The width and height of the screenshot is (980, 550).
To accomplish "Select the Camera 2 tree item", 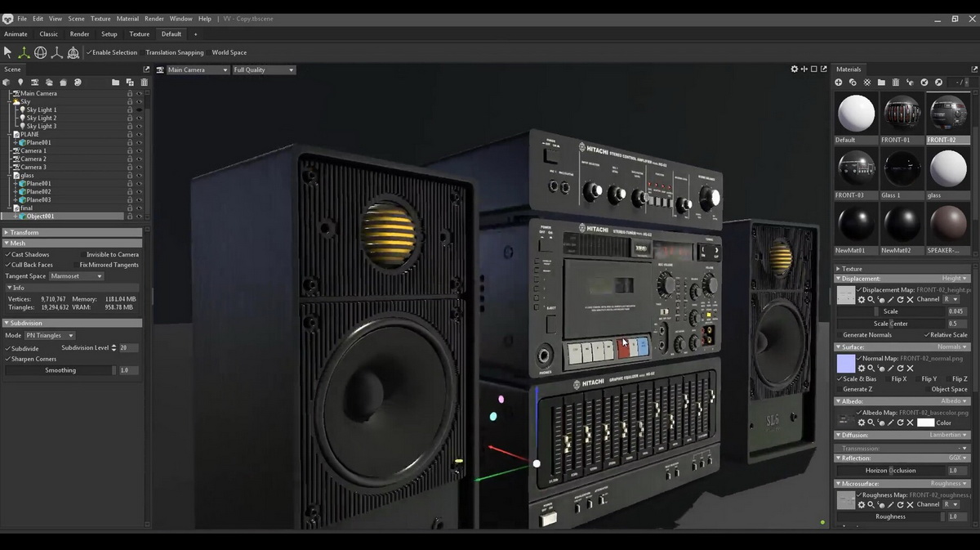I will (x=33, y=159).
